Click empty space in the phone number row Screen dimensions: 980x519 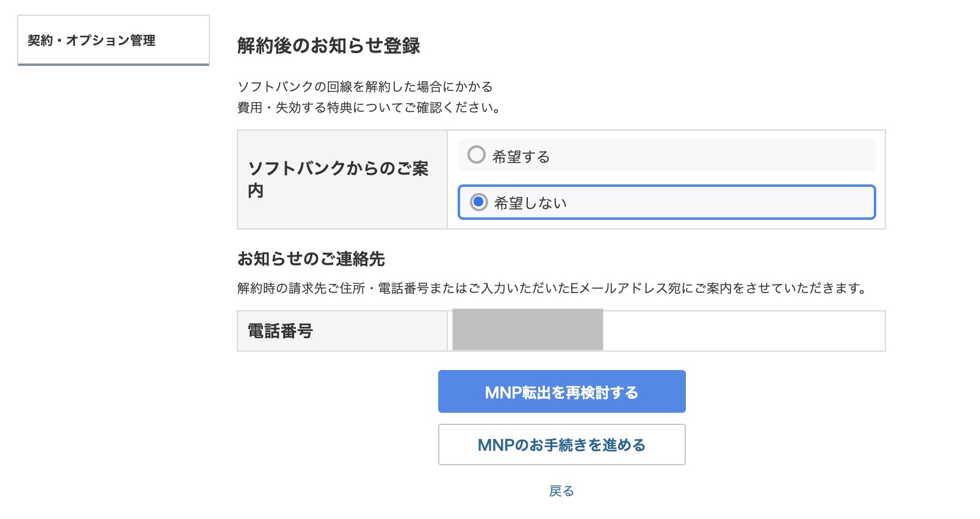[743, 331]
